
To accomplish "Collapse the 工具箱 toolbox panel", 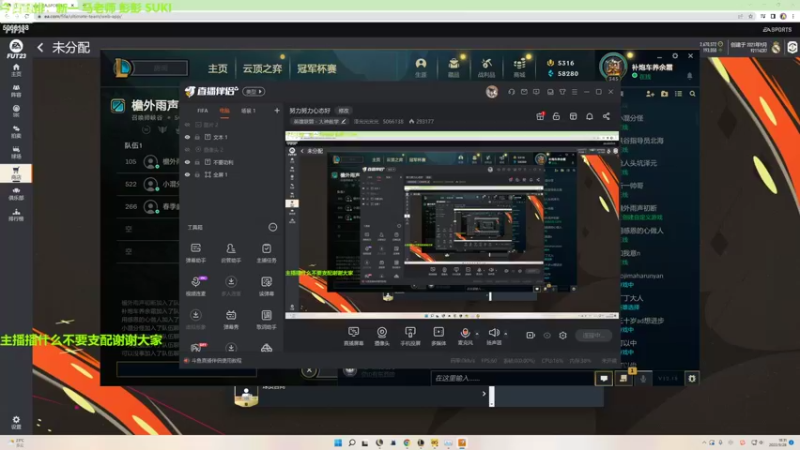I will coord(273,228).
